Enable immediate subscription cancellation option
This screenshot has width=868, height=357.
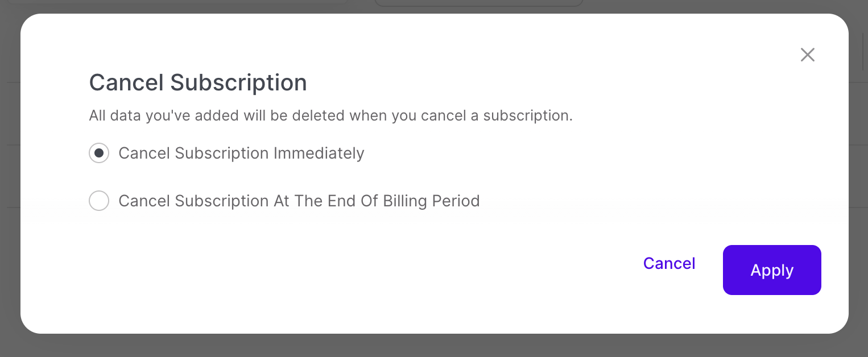(x=99, y=153)
